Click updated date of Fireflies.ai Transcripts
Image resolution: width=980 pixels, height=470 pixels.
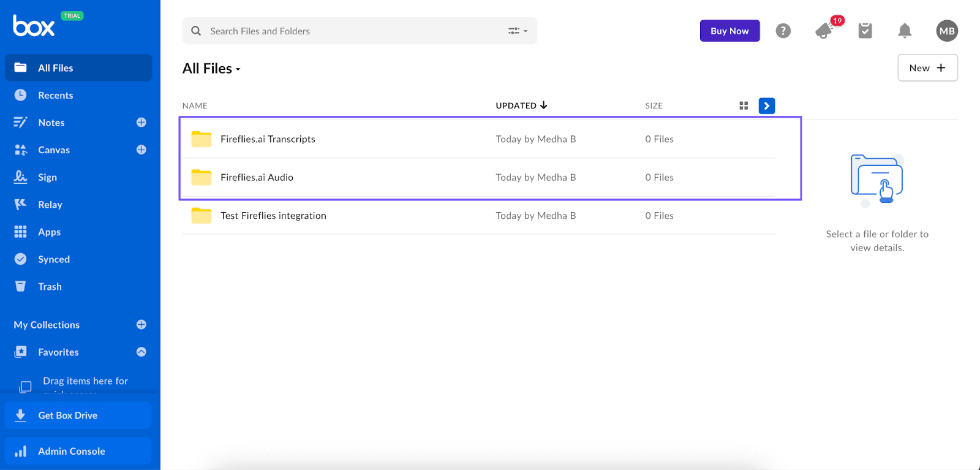tap(536, 139)
